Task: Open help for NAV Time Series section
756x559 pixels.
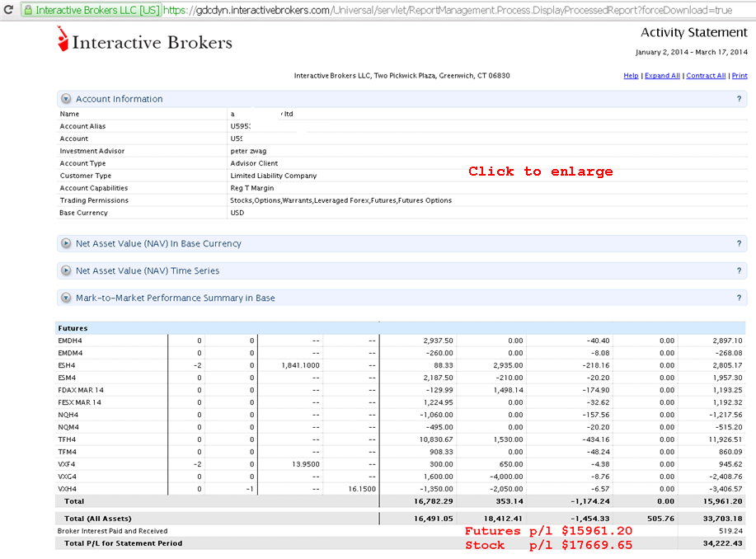Action: [x=739, y=270]
